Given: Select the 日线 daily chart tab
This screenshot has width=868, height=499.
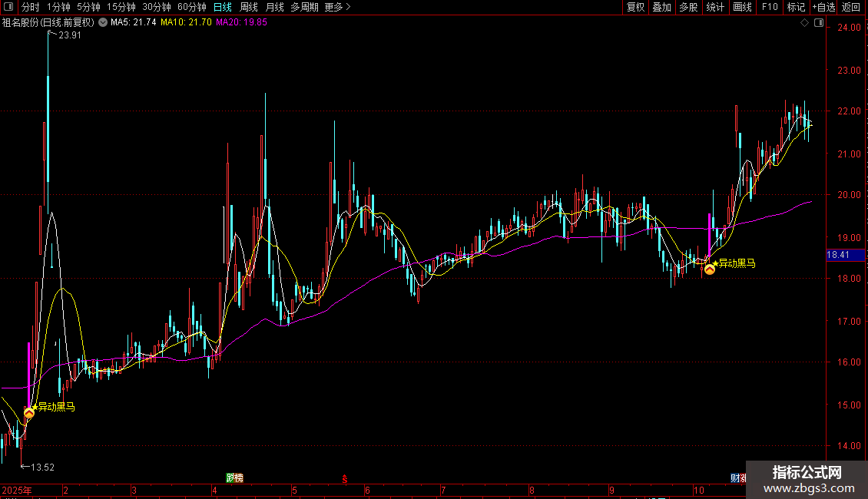Looking at the screenshot, I should (223, 7).
